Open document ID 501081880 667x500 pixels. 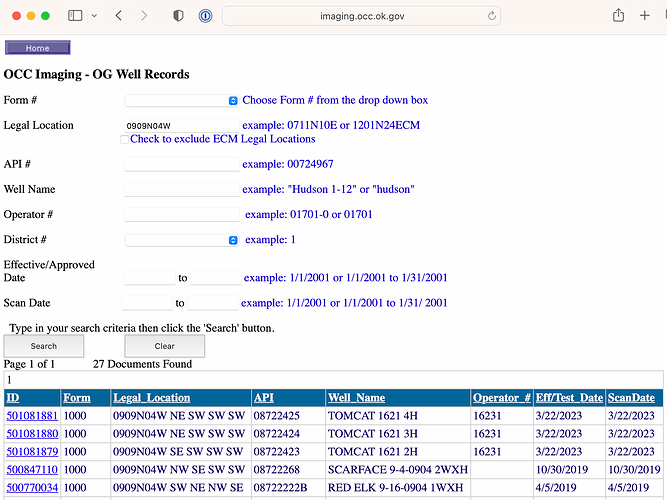point(32,433)
